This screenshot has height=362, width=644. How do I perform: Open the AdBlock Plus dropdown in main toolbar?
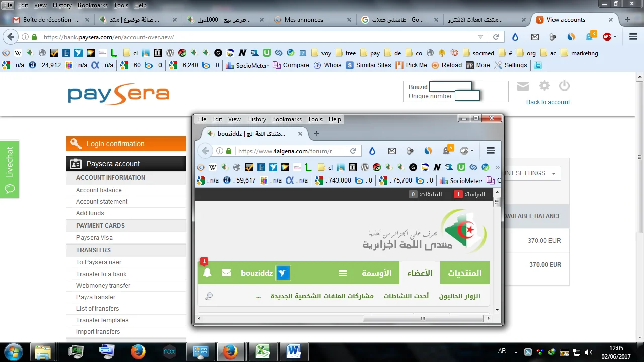coord(610,37)
